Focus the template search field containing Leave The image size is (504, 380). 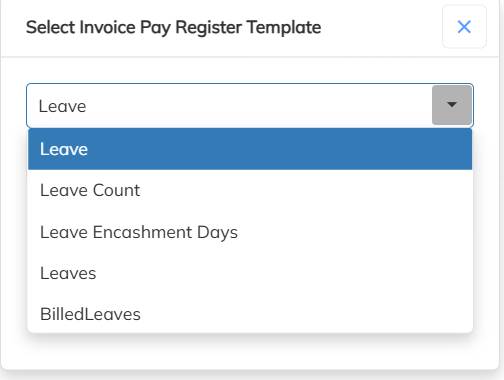click(x=229, y=106)
